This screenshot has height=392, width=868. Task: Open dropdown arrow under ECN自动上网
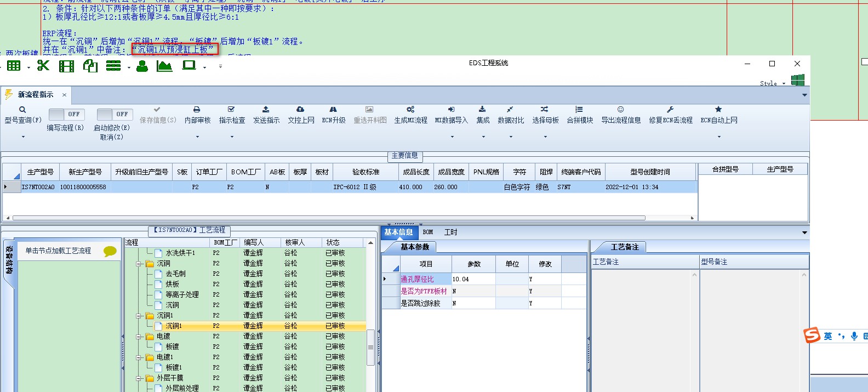719,137
